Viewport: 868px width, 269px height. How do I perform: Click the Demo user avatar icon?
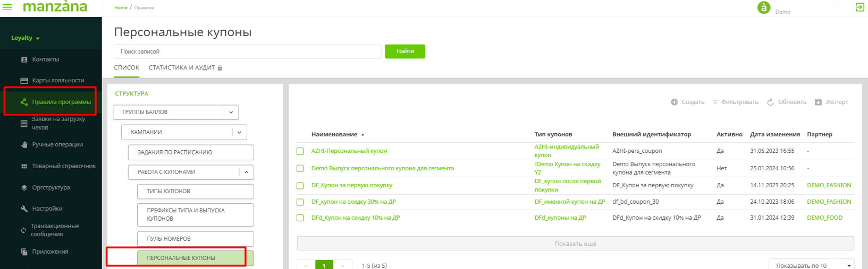click(x=763, y=7)
